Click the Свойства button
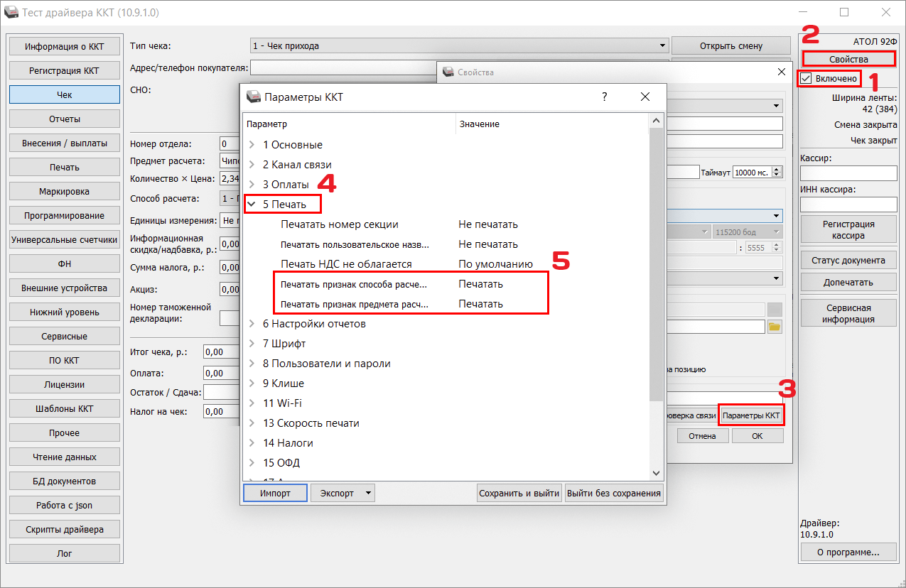The image size is (906, 588). (848, 59)
